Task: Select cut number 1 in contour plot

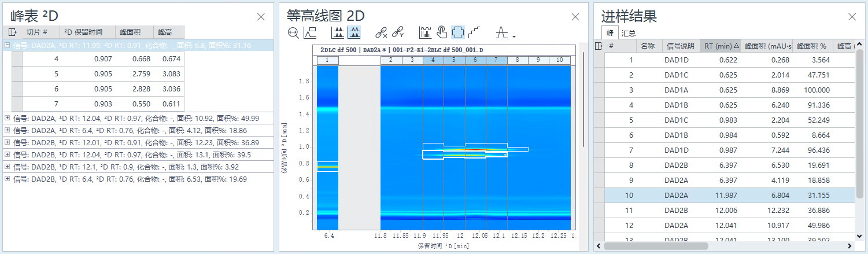Action: coord(327,60)
